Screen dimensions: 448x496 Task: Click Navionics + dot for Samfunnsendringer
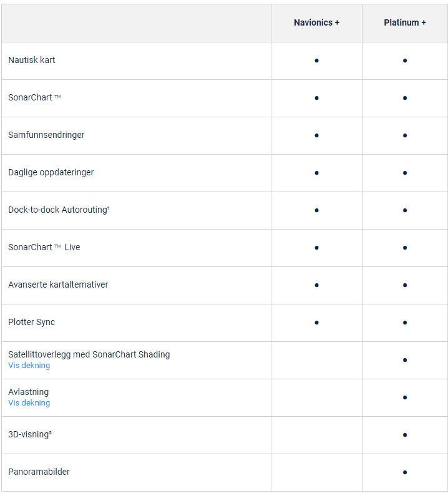pyautogui.click(x=317, y=135)
